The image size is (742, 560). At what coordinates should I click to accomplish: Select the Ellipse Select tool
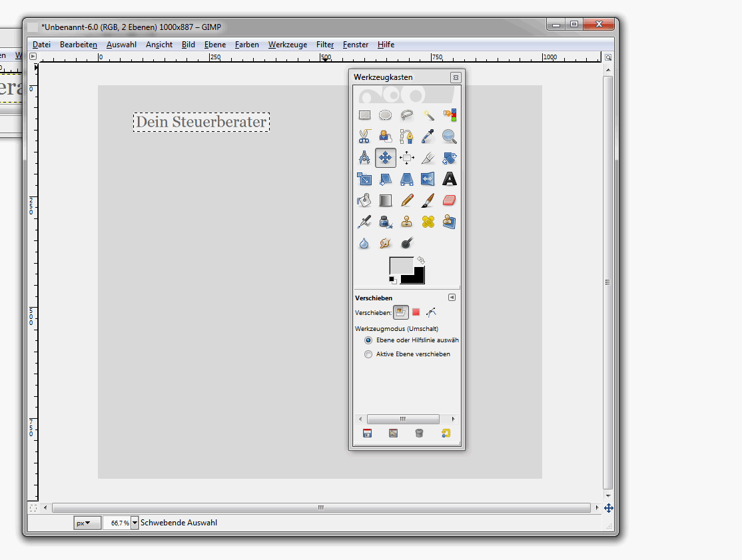click(x=386, y=115)
